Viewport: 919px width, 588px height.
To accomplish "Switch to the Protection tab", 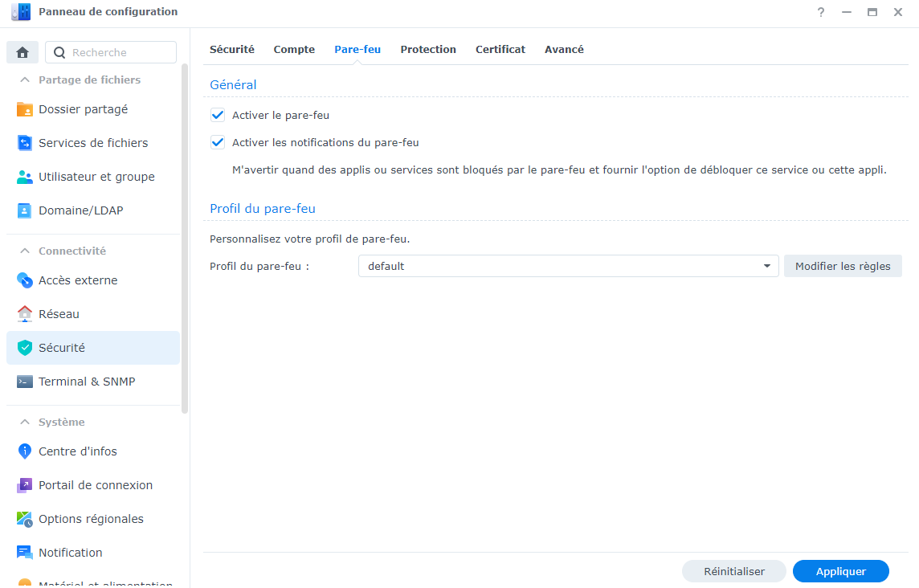I will (428, 49).
